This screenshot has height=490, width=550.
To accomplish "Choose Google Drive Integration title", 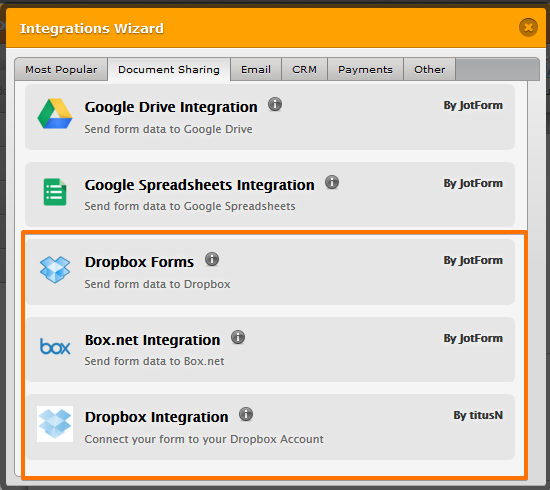I will point(171,107).
